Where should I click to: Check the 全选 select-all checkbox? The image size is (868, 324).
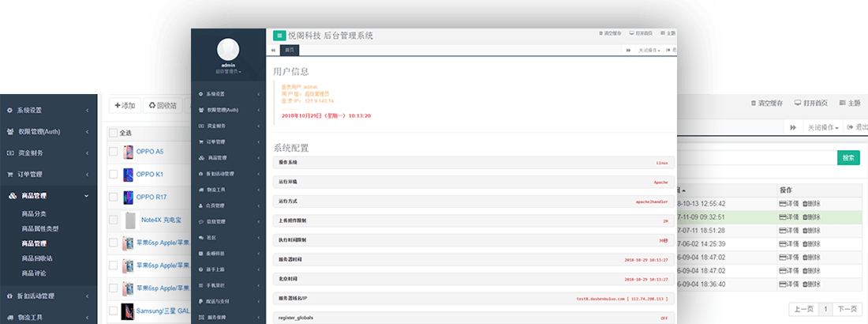113,133
